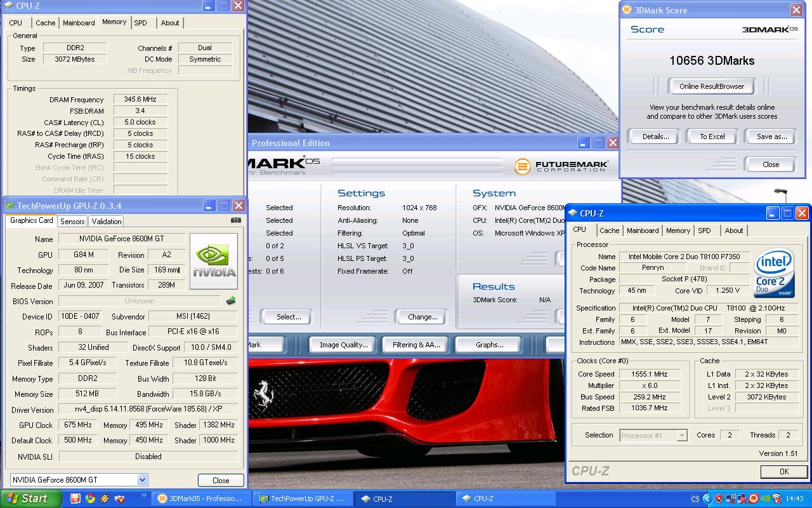Click the Change... settings button

point(422,317)
